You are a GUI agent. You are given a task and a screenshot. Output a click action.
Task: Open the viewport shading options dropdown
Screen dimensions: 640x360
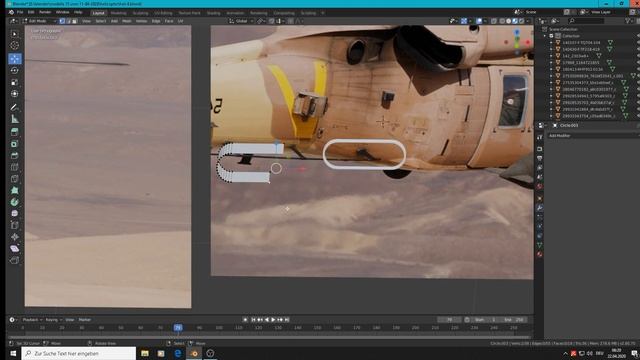pos(528,21)
